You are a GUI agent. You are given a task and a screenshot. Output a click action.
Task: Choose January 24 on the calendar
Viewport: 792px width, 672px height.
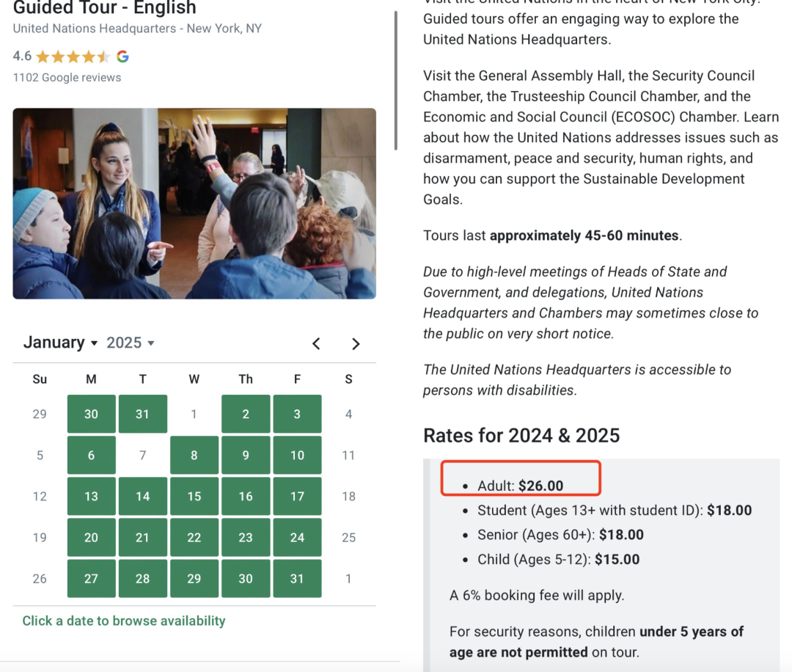tap(297, 538)
